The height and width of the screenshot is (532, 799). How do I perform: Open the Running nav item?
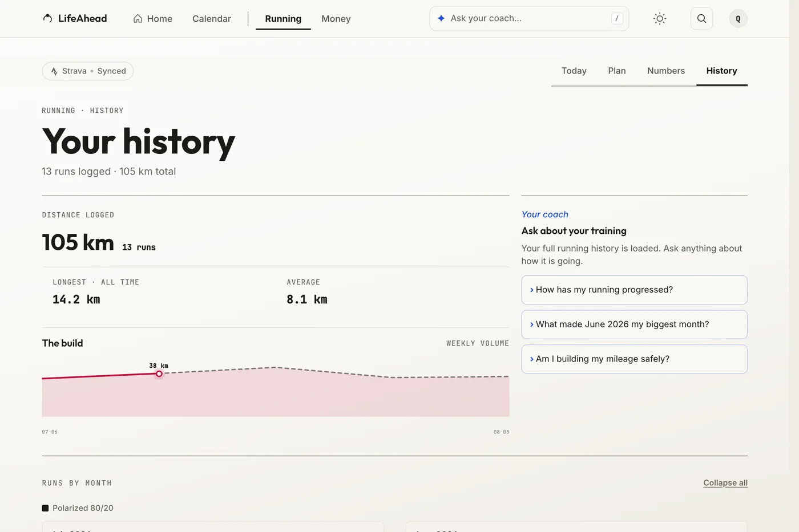click(x=283, y=19)
